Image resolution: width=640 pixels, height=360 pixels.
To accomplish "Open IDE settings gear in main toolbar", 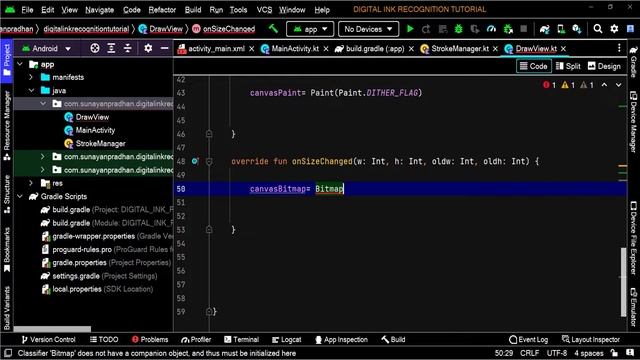I will tap(614, 29).
